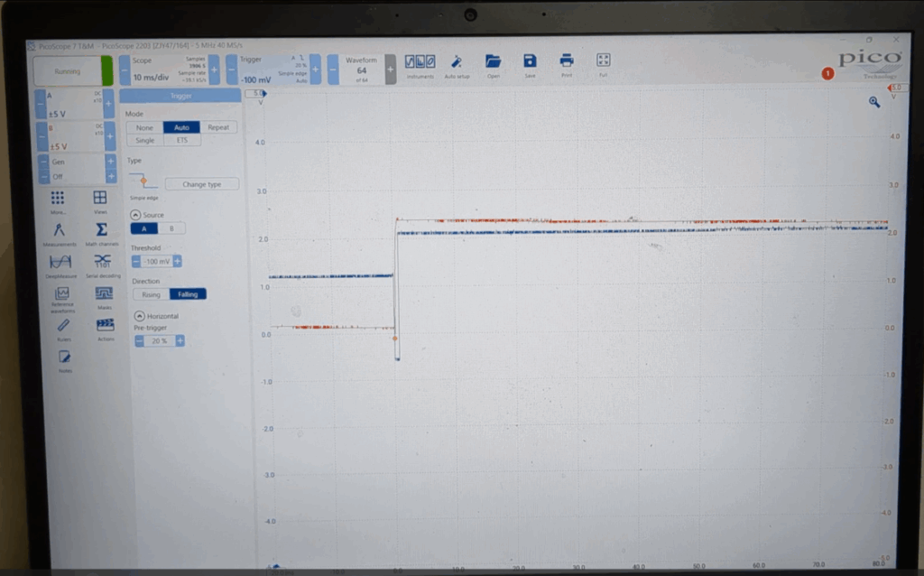Collapse the Source section
924x576 pixels.
pyautogui.click(x=135, y=215)
